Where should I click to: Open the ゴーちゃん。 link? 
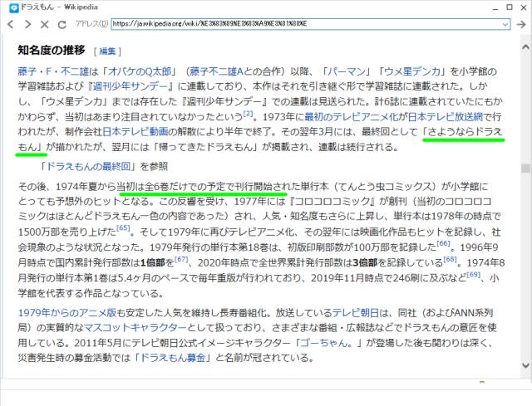coord(327,343)
